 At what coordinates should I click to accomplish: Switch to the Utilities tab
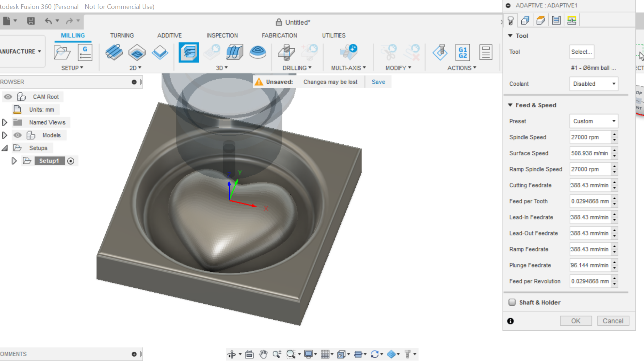[x=334, y=36]
